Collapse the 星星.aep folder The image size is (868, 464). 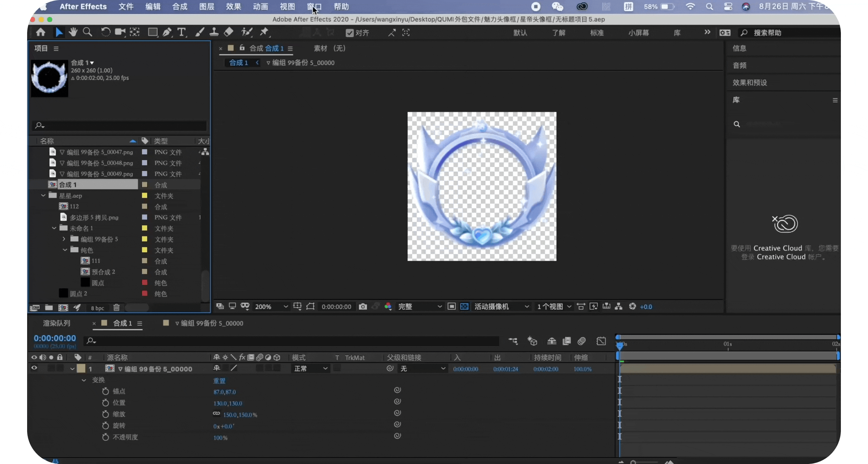43,196
